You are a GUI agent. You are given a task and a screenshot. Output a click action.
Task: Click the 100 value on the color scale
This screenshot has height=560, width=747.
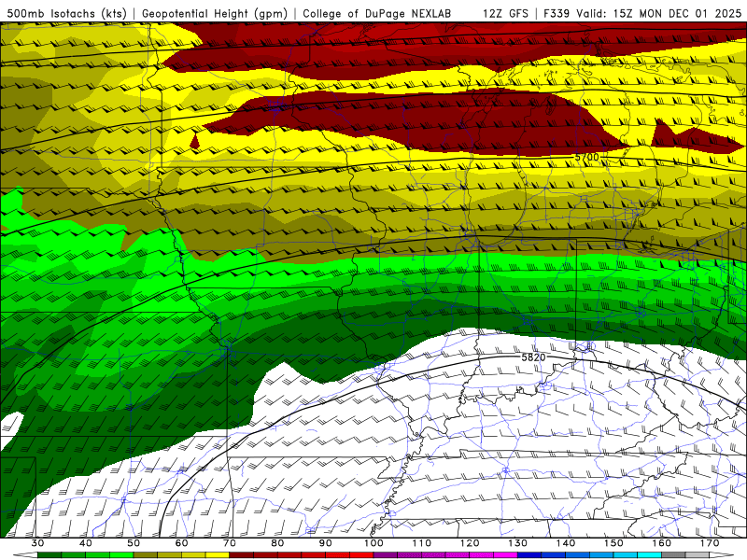373,543
